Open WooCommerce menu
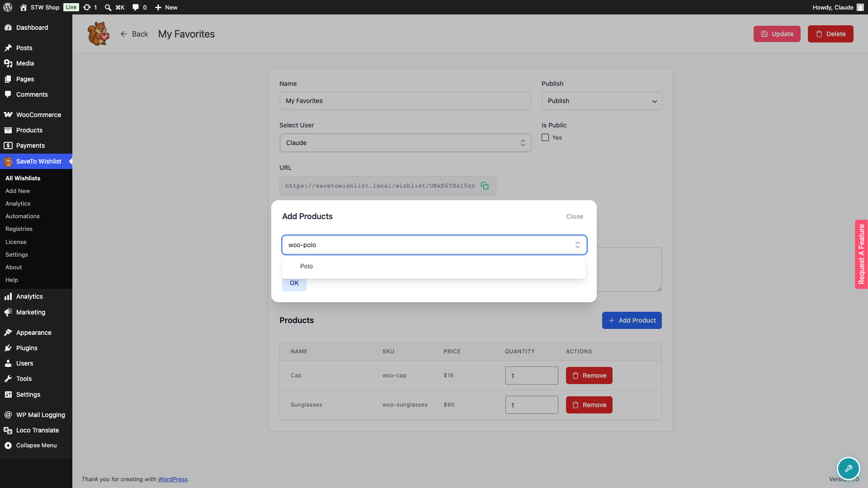Viewport: 868px width, 488px height. [36, 115]
